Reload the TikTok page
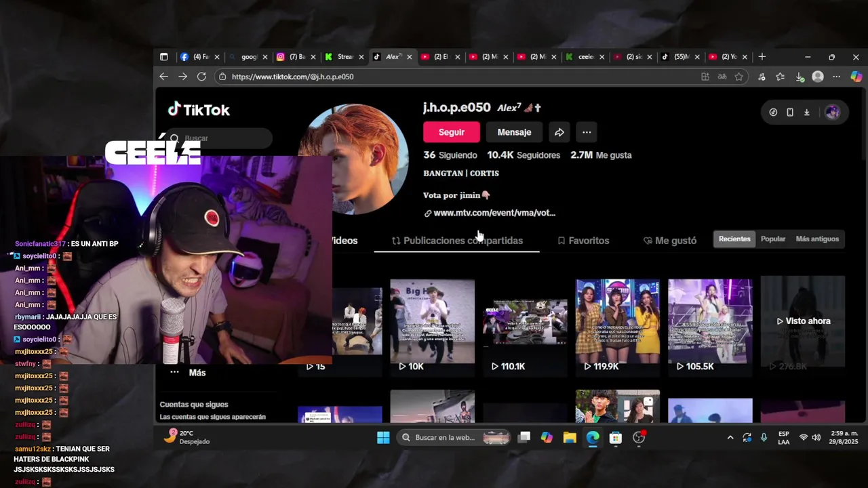The image size is (868, 488). tap(201, 77)
